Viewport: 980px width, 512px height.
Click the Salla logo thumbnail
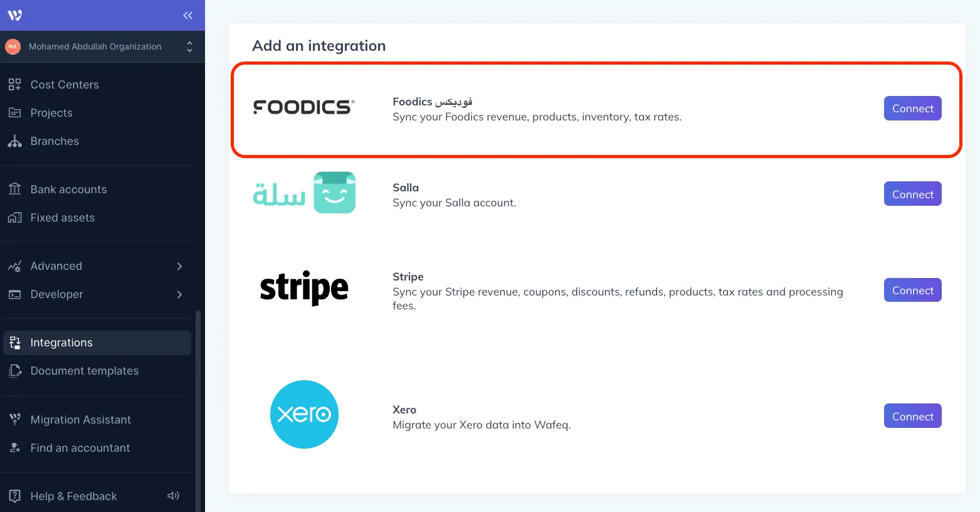[x=304, y=193]
